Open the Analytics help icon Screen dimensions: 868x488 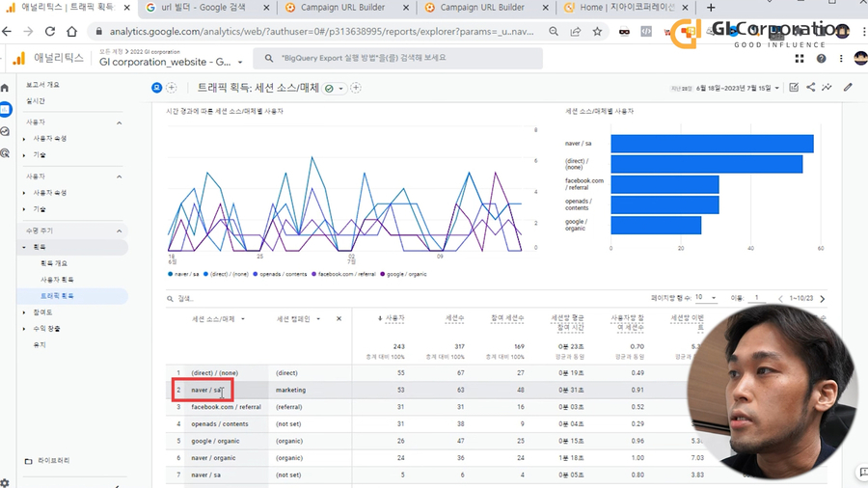(821, 59)
